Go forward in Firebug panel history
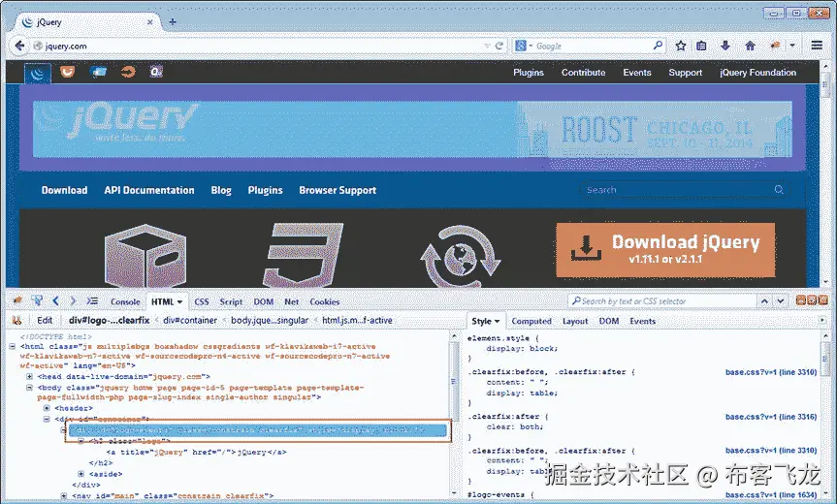837x504 pixels. (73, 300)
